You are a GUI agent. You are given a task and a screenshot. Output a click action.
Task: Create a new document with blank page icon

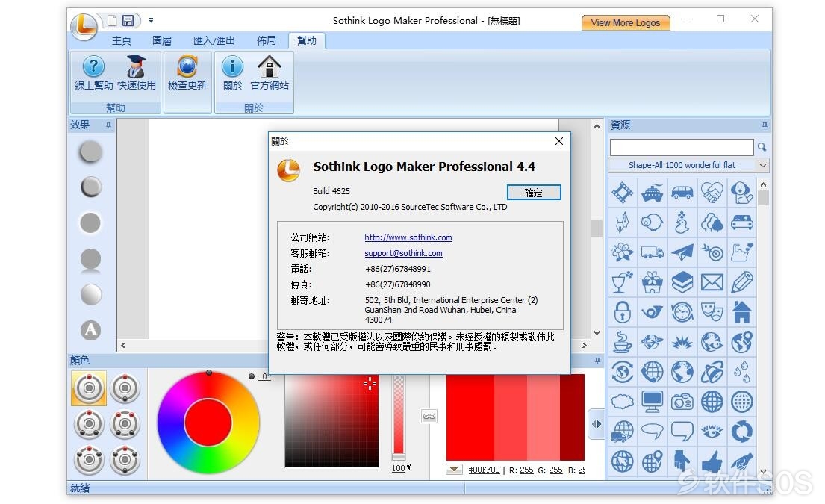(111, 20)
